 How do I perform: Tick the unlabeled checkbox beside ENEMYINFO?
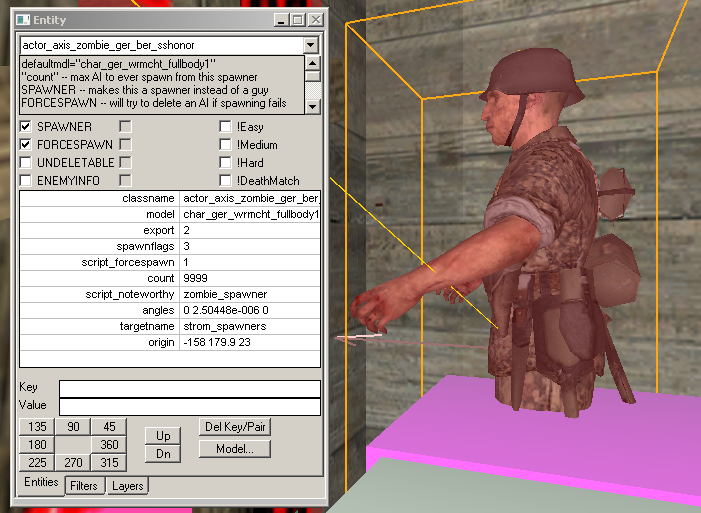[x=126, y=180]
